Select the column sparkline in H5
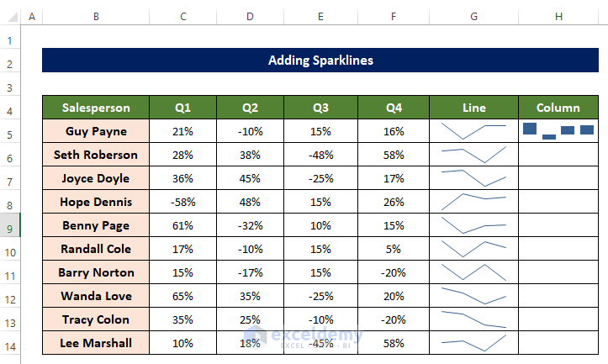Viewport: 608px width, 364px height. click(558, 130)
